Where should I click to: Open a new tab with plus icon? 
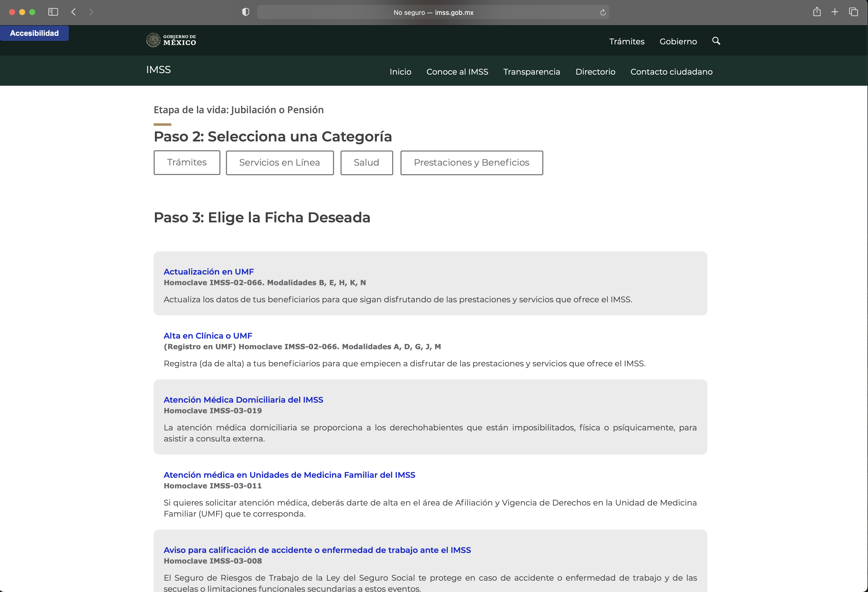(x=835, y=12)
